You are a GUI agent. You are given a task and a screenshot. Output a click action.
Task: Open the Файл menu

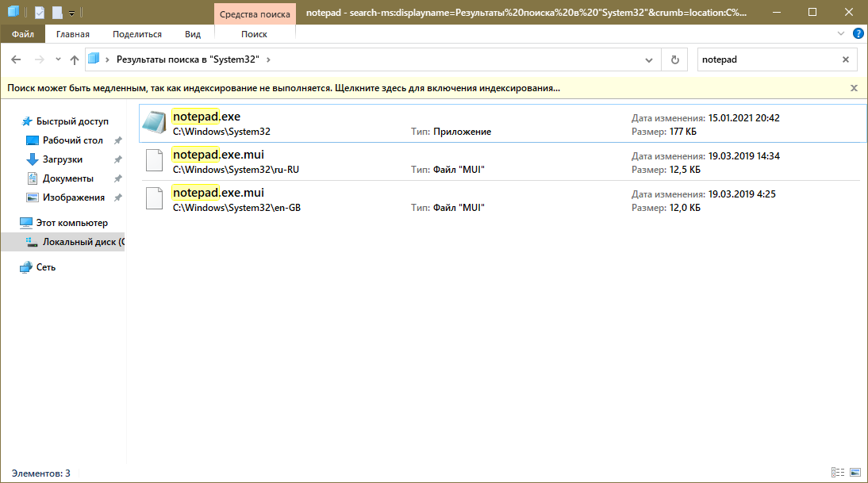(22, 34)
